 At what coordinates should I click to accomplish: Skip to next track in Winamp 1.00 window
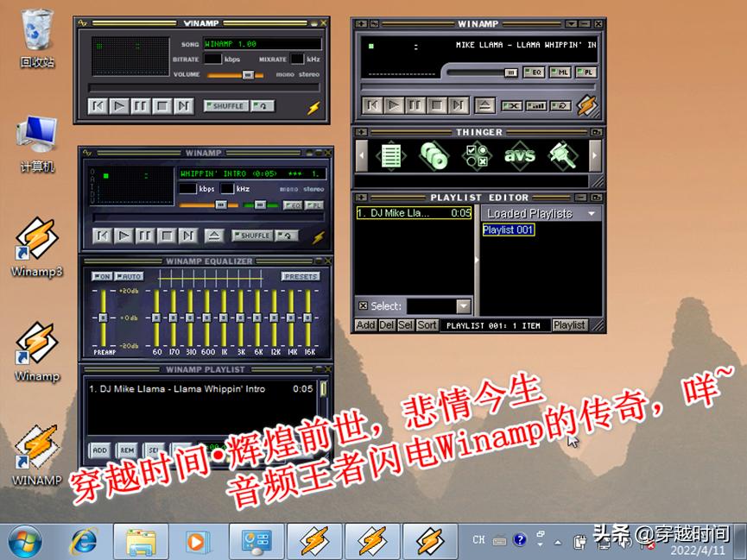(x=183, y=106)
